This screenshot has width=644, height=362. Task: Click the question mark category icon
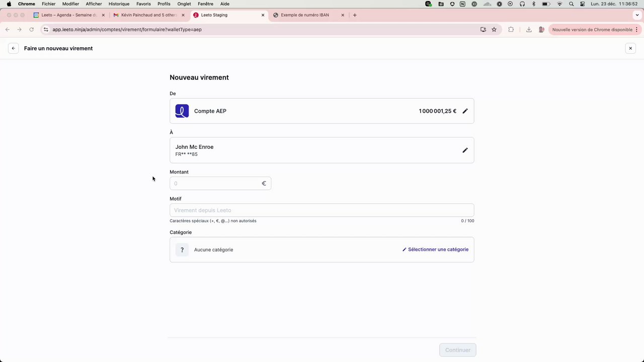[182, 250]
